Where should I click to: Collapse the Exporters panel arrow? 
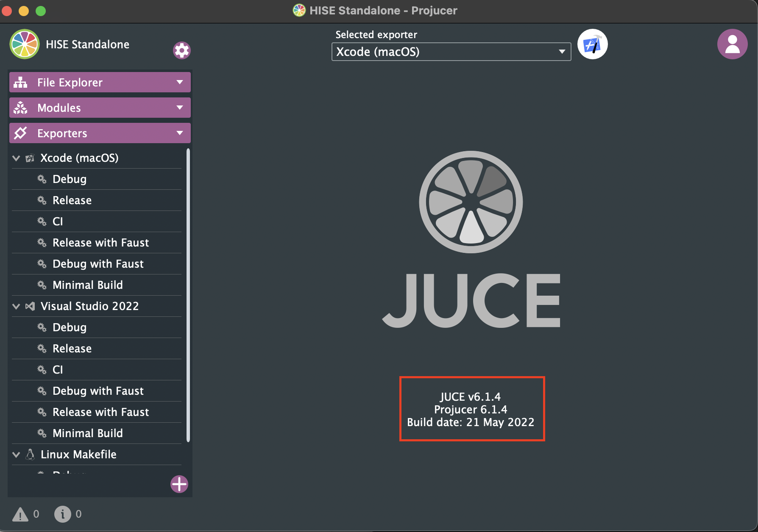pyautogui.click(x=180, y=133)
